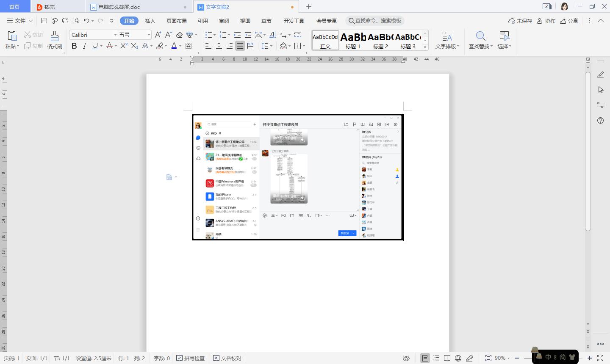
Task: Open the print preview icon in quick toolbar
Action: pyautogui.click(x=76, y=21)
